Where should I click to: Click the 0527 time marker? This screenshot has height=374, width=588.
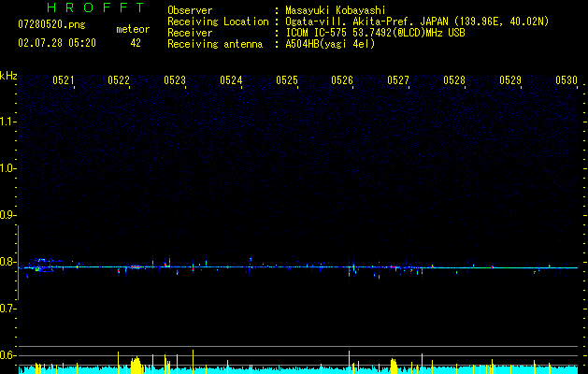[x=398, y=80]
